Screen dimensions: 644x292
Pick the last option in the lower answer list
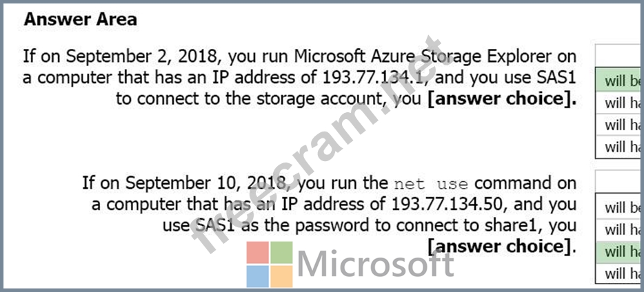(621, 273)
